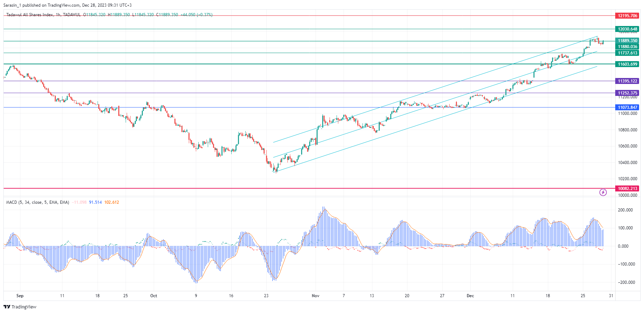Click the 13 date label on time axis
The image size is (644, 313).
pos(372,296)
